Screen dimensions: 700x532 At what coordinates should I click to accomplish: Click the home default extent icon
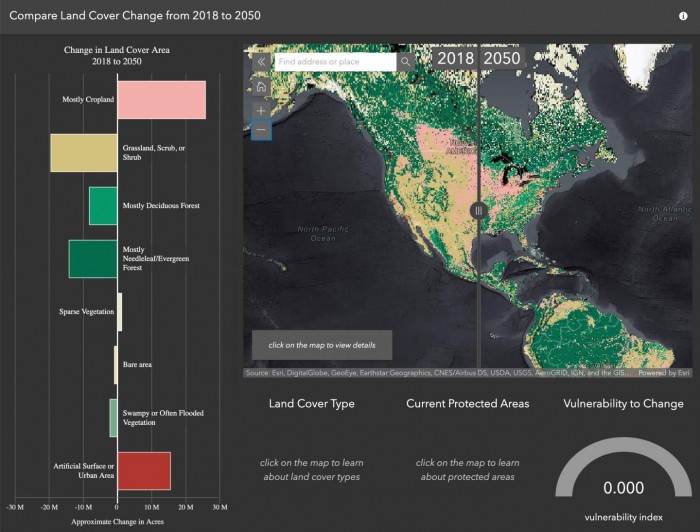click(260, 87)
